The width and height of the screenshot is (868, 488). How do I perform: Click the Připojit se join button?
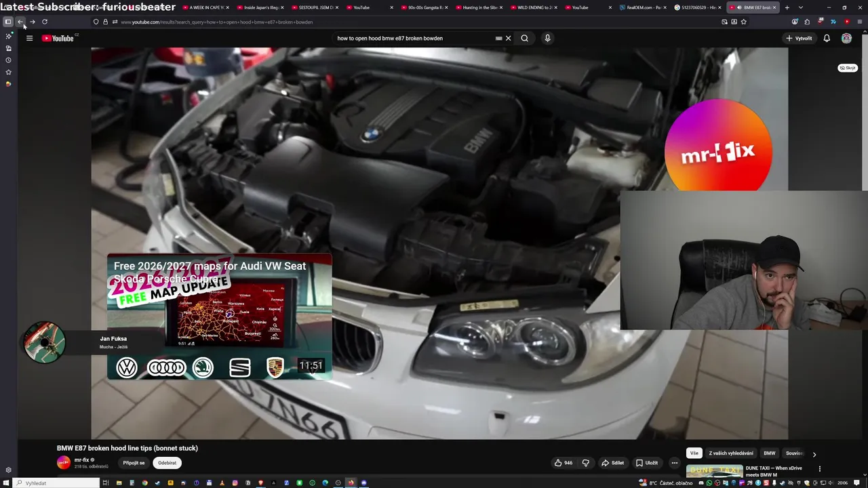point(134,463)
